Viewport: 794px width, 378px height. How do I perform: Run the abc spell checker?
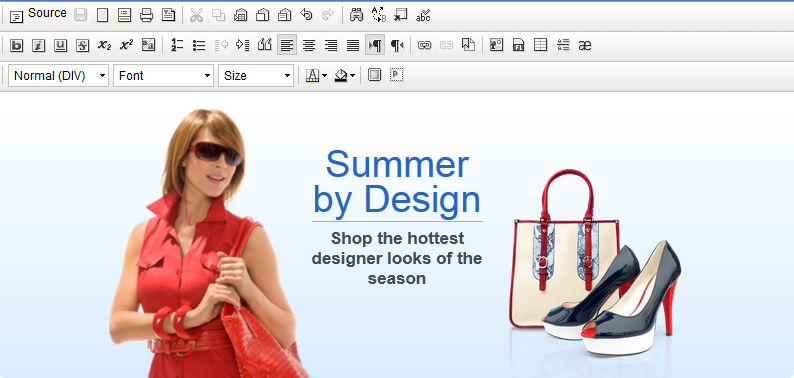tap(423, 15)
